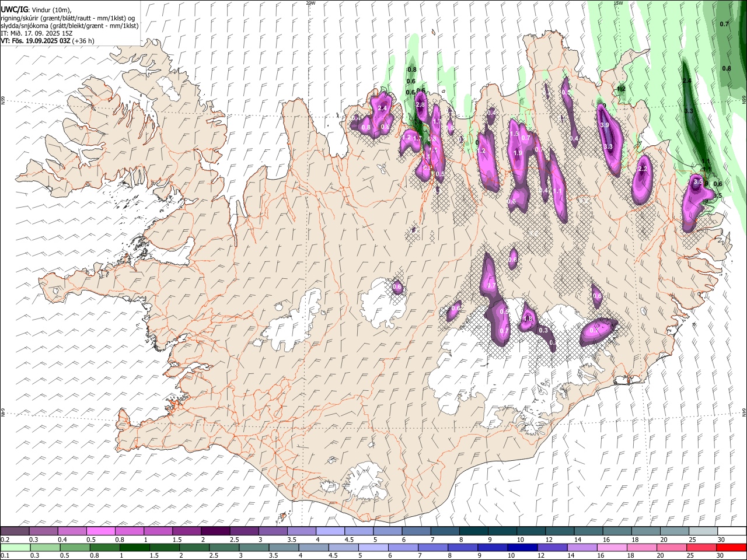The width and height of the screenshot is (747, 560).
Task: Click the '3.5' value on the east coast
Action: click(x=697, y=182)
